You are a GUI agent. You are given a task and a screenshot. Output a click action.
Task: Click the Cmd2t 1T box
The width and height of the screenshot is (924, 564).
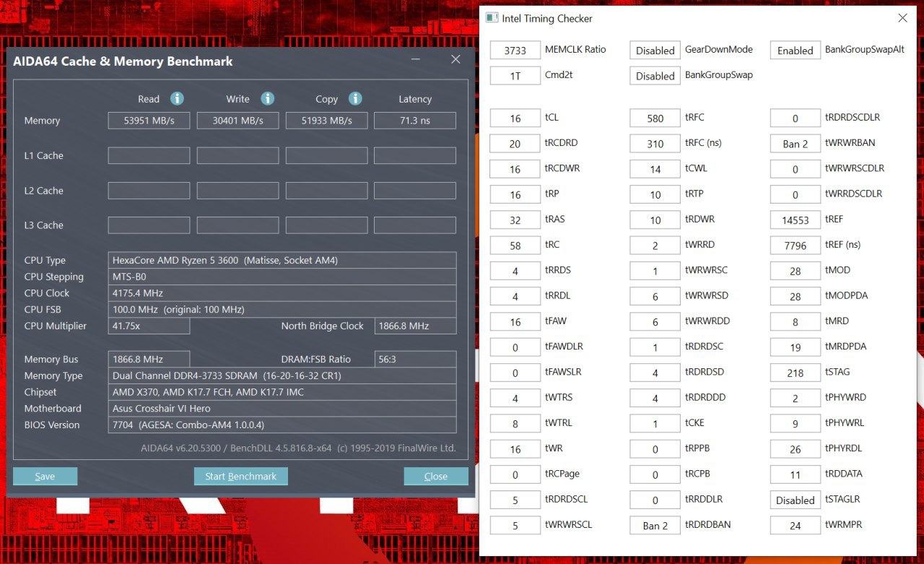click(515, 75)
